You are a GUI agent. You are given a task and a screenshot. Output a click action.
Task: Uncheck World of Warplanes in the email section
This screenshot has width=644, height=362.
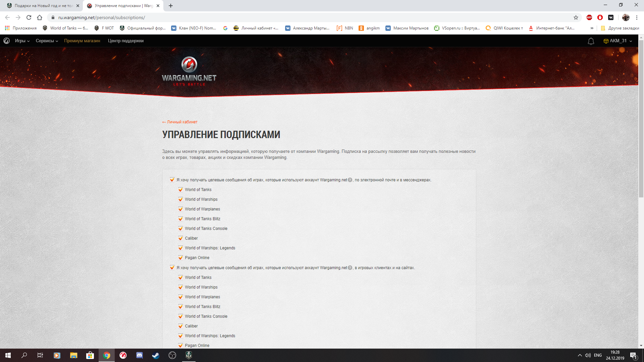pos(180,209)
